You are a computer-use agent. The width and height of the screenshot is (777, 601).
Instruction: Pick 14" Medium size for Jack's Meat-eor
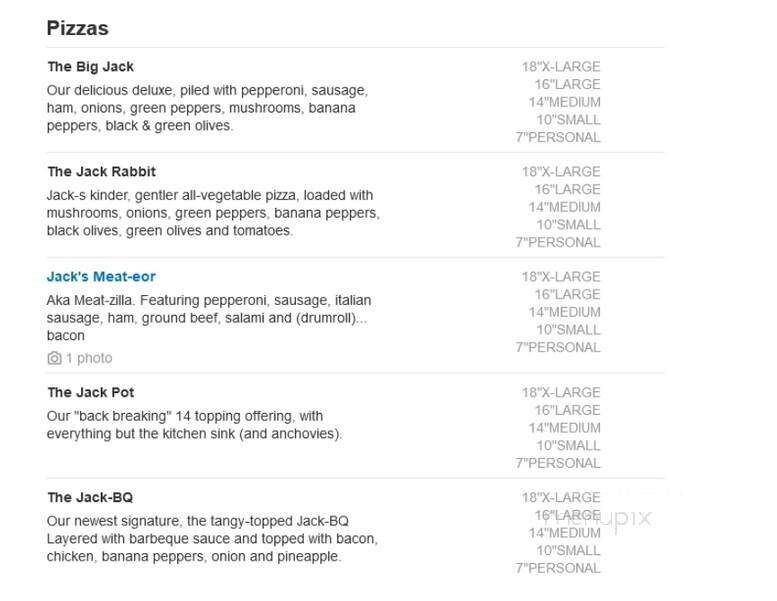point(564,312)
